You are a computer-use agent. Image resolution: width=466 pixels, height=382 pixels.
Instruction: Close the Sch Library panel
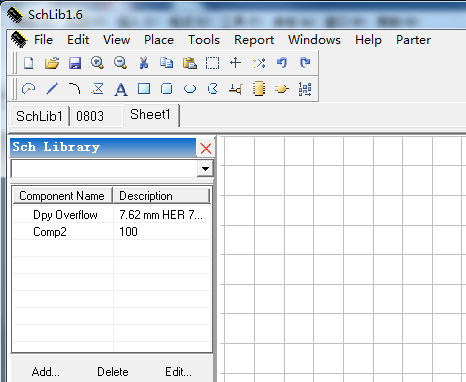coord(206,148)
